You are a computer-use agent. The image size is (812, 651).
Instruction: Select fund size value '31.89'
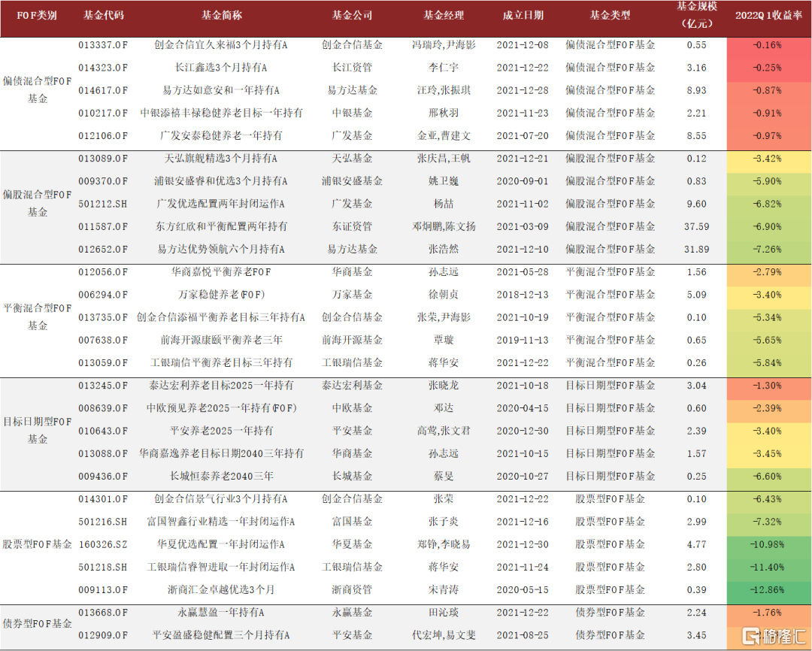coord(696,250)
